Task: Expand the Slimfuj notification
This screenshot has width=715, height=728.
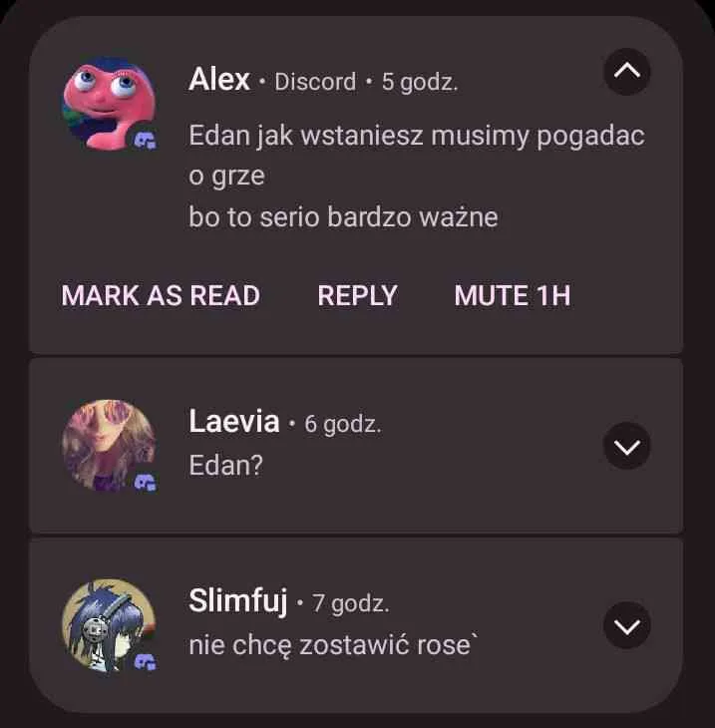Action: pos(627,625)
